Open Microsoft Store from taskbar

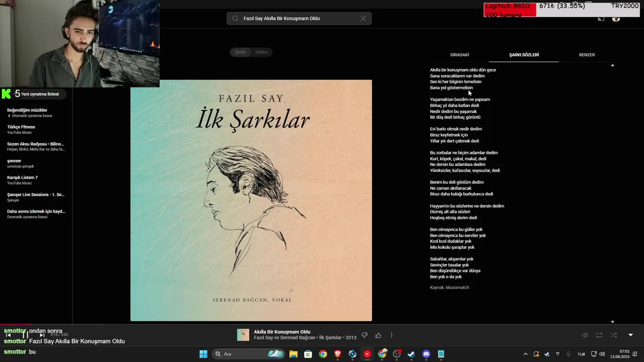coord(308,354)
